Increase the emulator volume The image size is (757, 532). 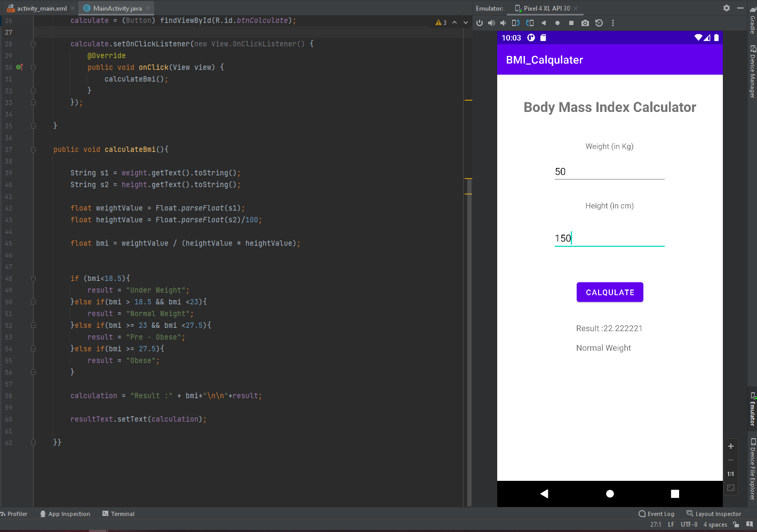click(x=491, y=23)
